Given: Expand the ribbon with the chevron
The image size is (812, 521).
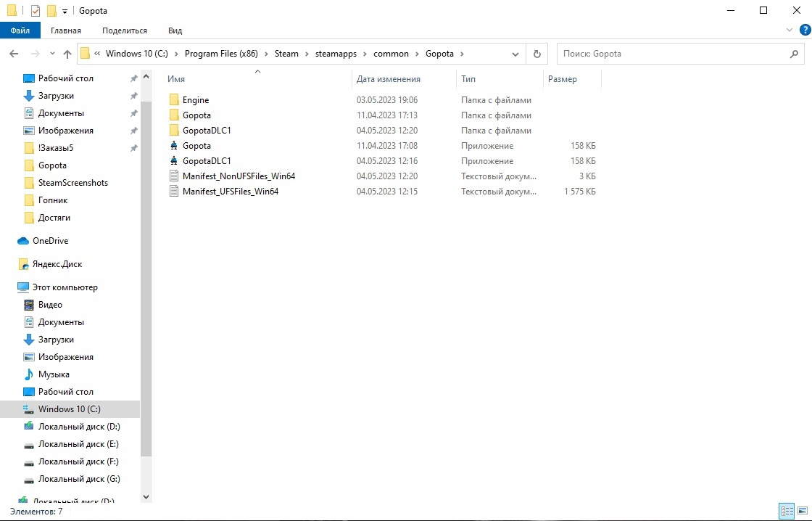Looking at the screenshot, I should pyautogui.click(x=790, y=30).
